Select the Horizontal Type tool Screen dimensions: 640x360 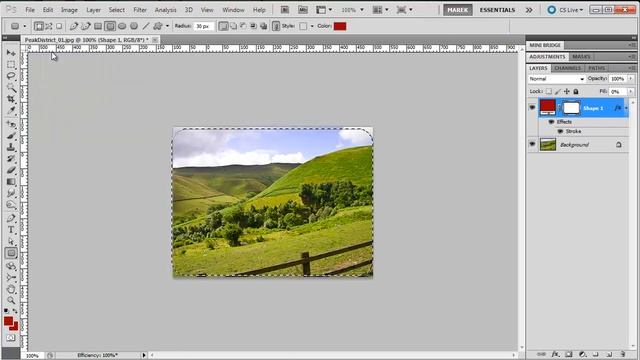(11, 230)
